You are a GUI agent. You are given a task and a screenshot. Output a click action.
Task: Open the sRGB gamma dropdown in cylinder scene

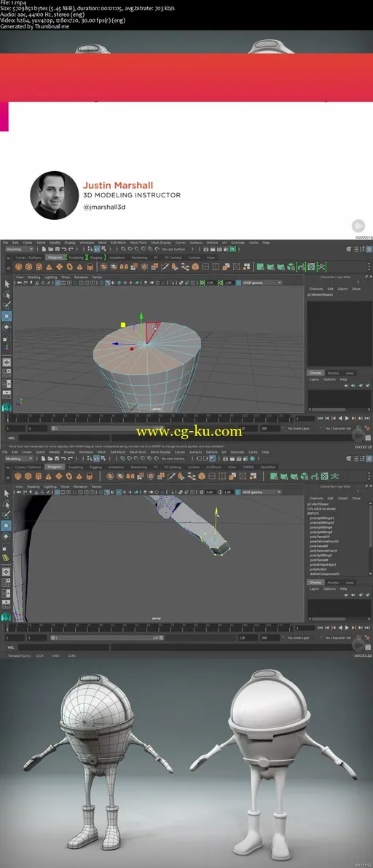pyautogui.click(x=262, y=283)
